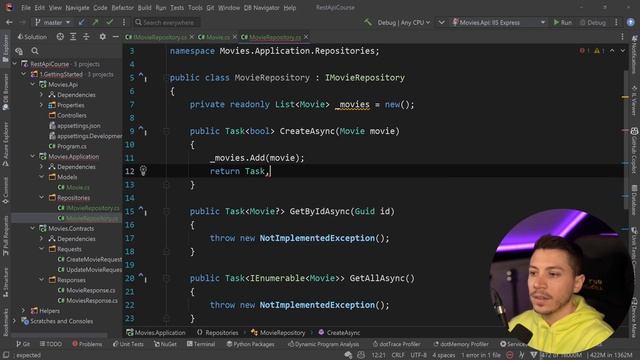
Task: Click the green Run button
Action: [x=562, y=22]
